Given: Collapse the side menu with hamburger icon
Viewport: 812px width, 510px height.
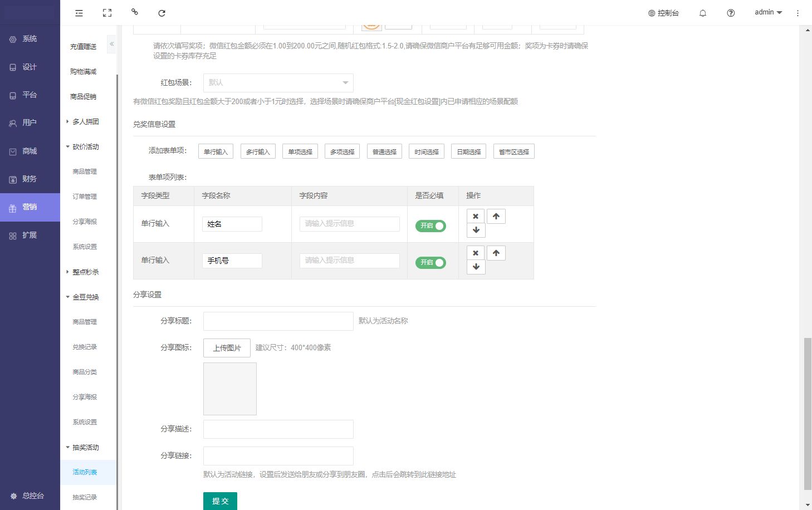Looking at the screenshot, I should pyautogui.click(x=79, y=13).
